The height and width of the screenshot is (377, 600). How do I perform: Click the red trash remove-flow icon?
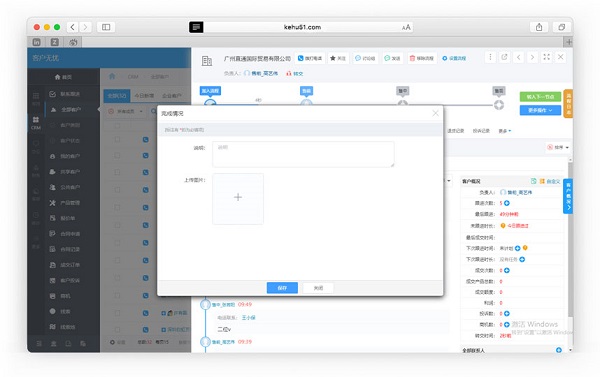(x=412, y=58)
